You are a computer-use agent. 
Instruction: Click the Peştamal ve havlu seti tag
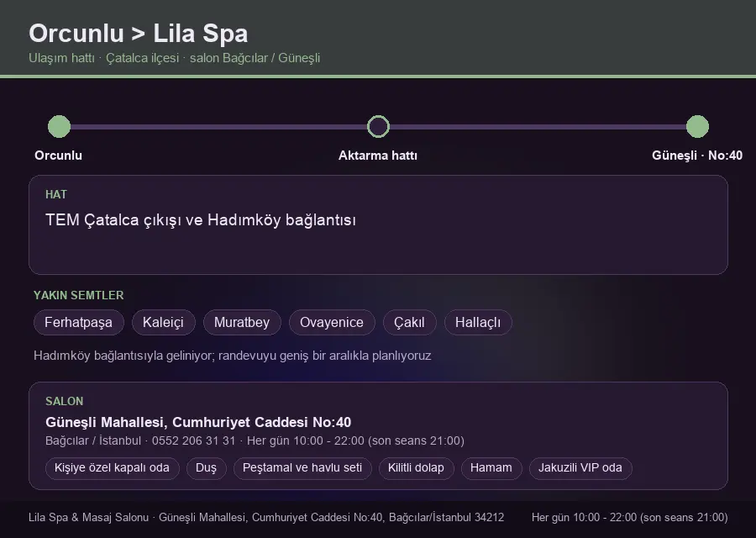[x=302, y=468]
